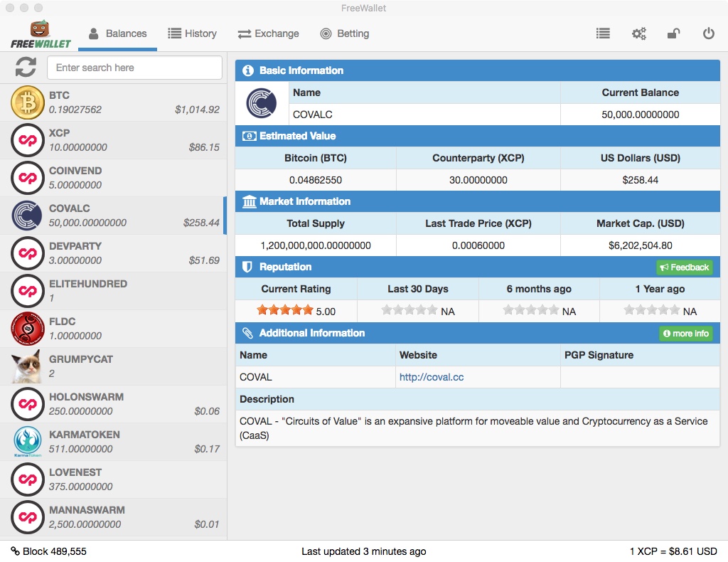Open the Exchange tab
The image size is (728, 562).
click(268, 33)
